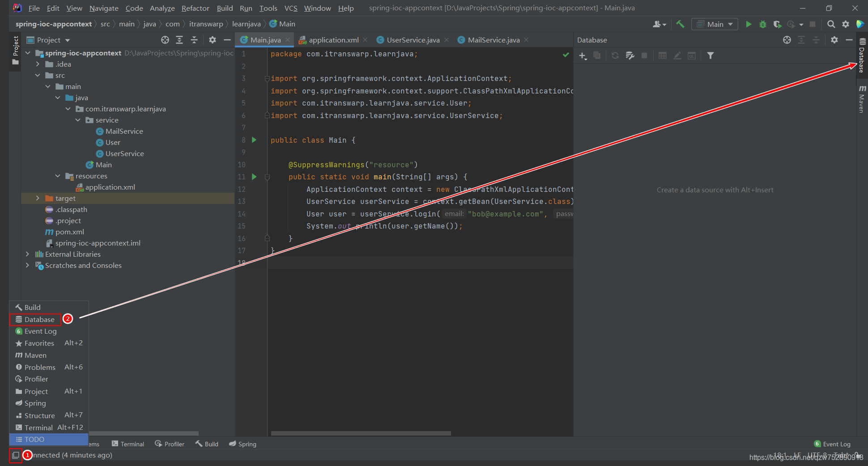Select TODO in tool windows popup
Viewport: 868px width, 466px height.
pyautogui.click(x=49, y=439)
